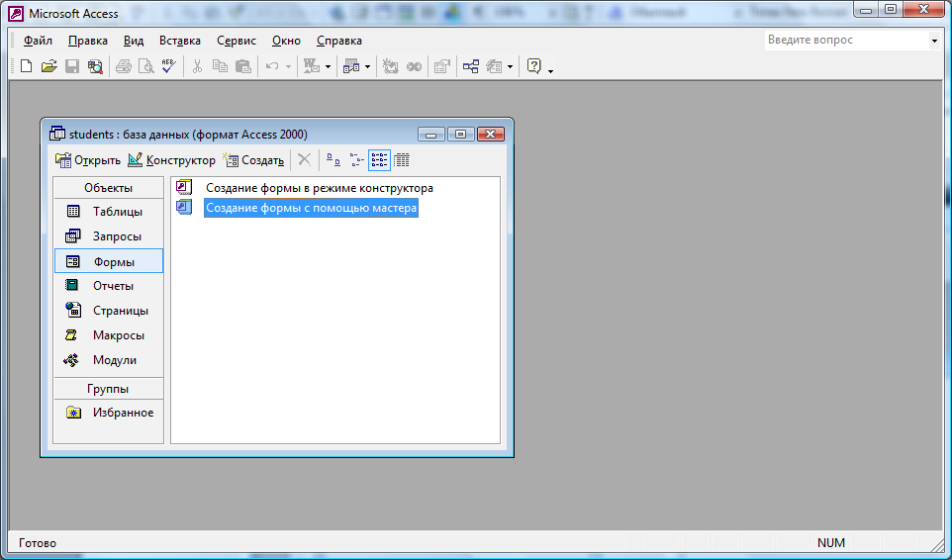This screenshot has width=952, height=560.
Task: Open the Relationships window icon
Action: [x=470, y=66]
